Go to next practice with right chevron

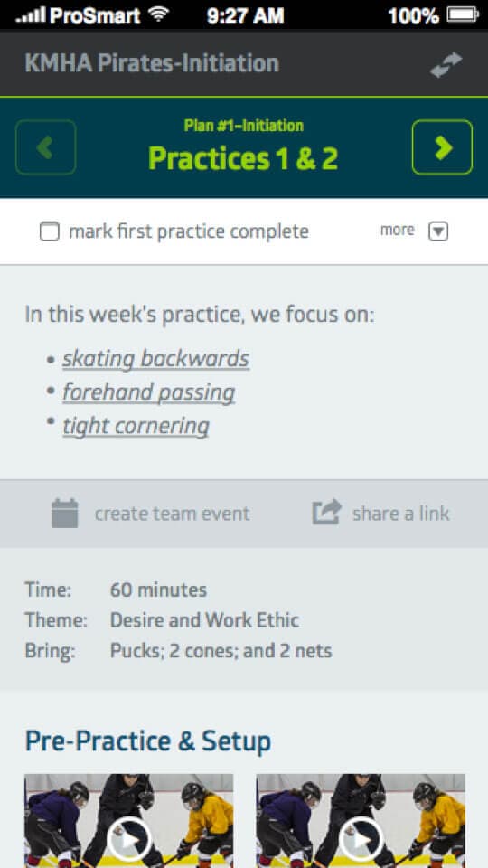click(442, 147)
